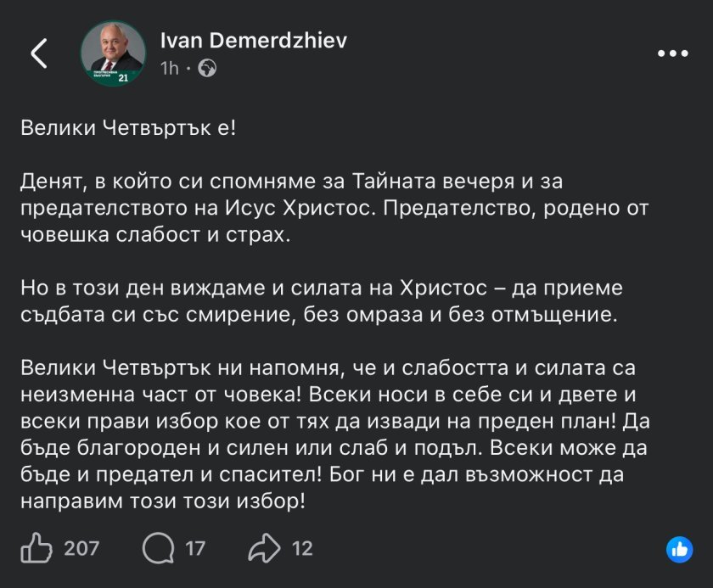The image size is (713, 588).
Task: Open the three-dot post options menu
Action: click(x=673, y=53)
